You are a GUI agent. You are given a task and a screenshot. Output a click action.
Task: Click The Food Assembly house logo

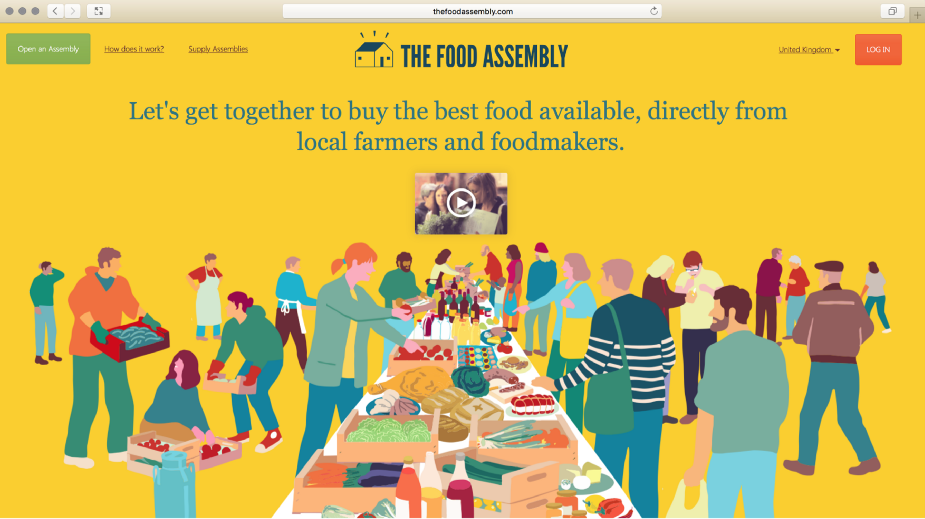coord(373,50)
